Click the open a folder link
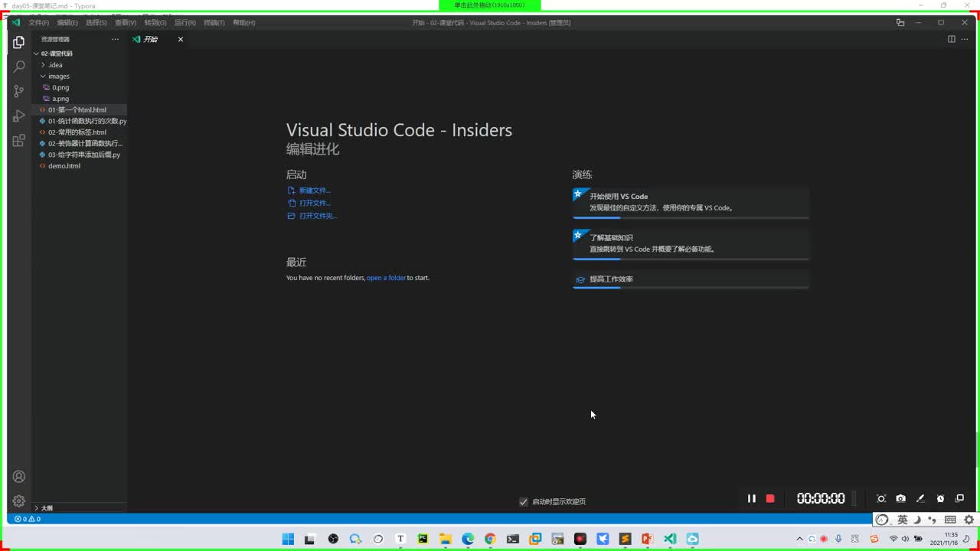Screen dimensions: 980x551 [x=386, y=278]
